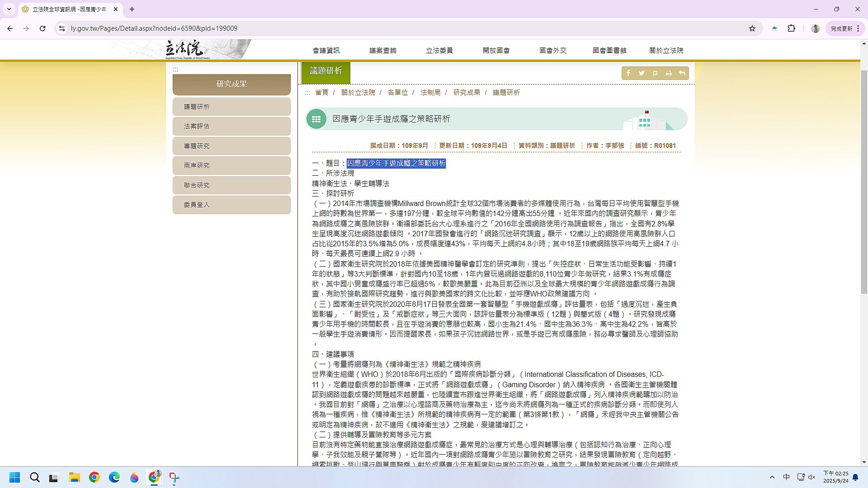
Task: Open the 會議資訊 navigation menu
Action: (326, 51)
